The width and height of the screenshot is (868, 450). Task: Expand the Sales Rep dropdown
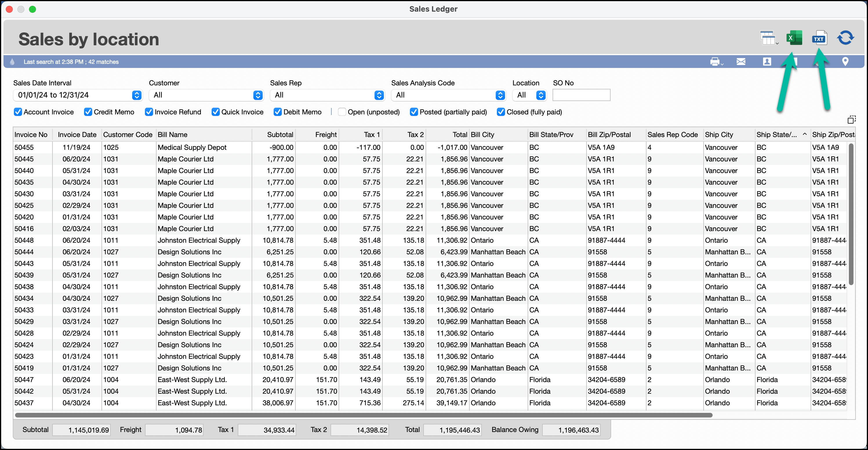tap(379, 95)
